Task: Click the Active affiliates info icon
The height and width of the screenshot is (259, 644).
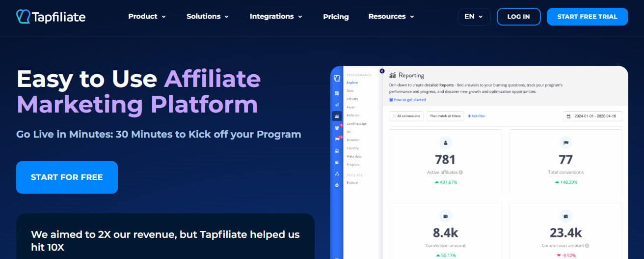Action: click(461, 173)
